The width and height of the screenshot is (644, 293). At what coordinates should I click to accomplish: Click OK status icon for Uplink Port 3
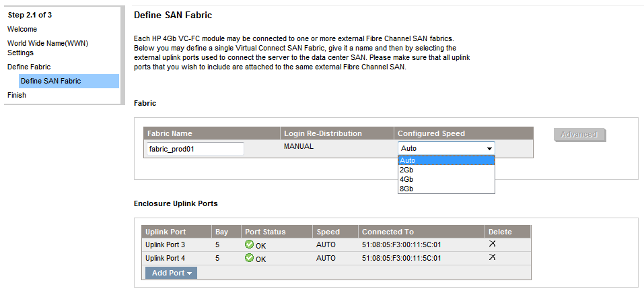point(250,245)
